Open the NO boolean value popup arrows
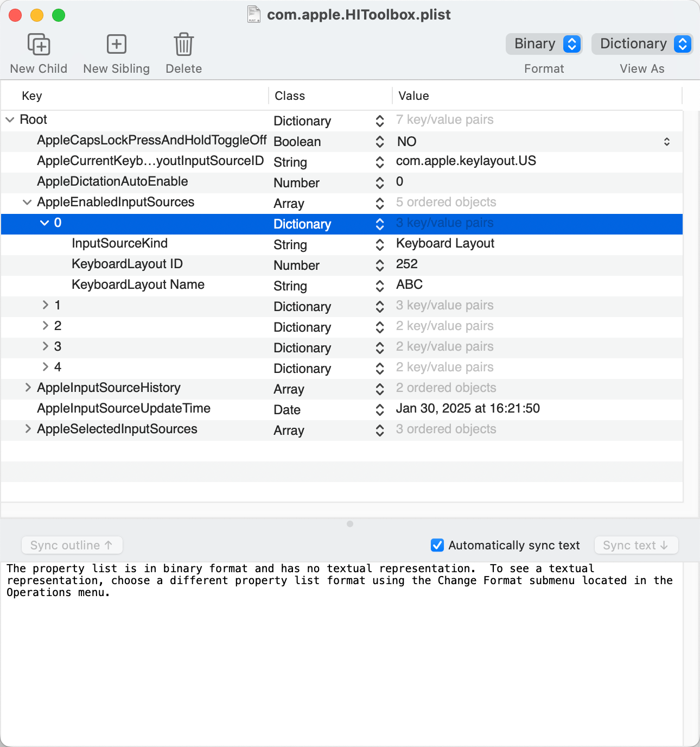This screenshot has width=700, height=747. coord(666,142)
